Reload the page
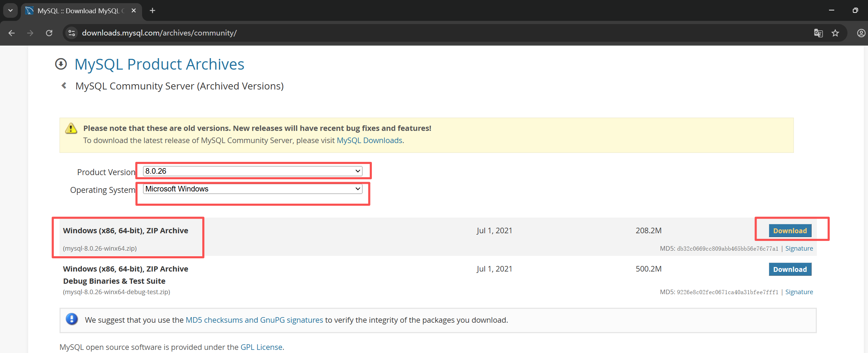The width and height of the screenshot is (868, 353). tap(49, 33)
